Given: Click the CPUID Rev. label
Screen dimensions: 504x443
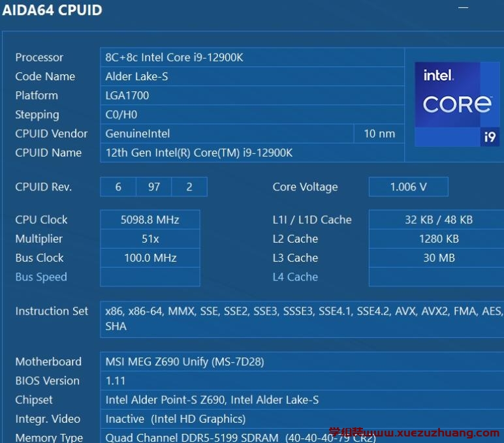Looking at the screenshot, I should pos(43,187).
